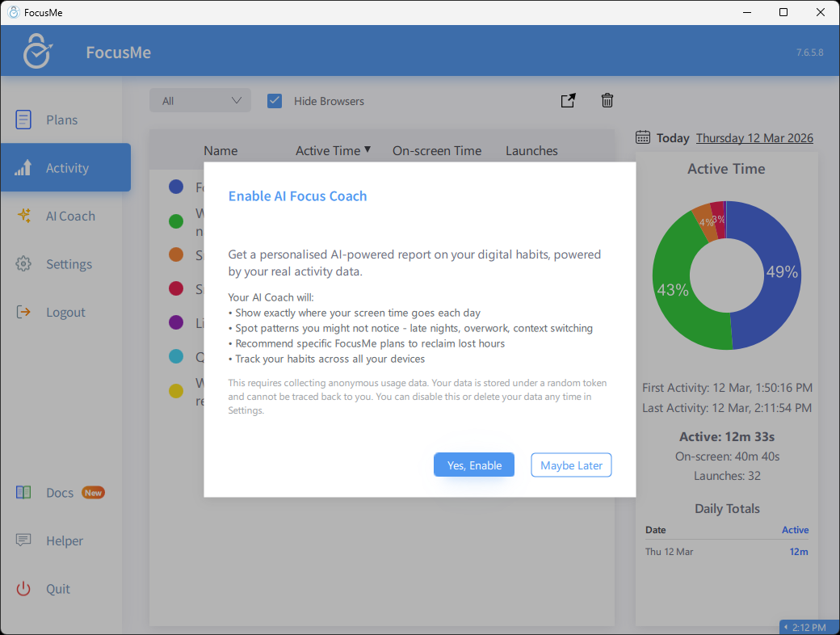Click the 'On-screen: 40m 40s' text
Image resolution: width=840 pixels, height=635 pixels.
727,456
